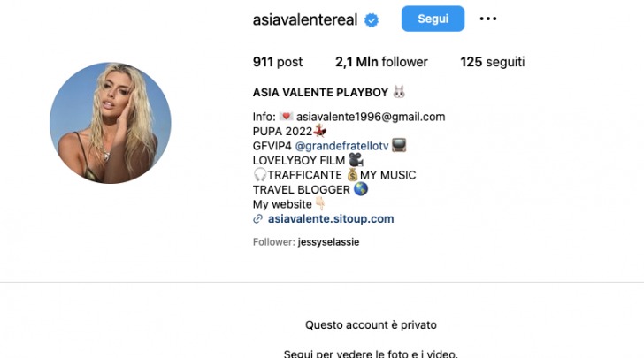Click the television emoji after grandefratellotv
The height and width of the screenshot is (358, 644).
coord(399,145)
